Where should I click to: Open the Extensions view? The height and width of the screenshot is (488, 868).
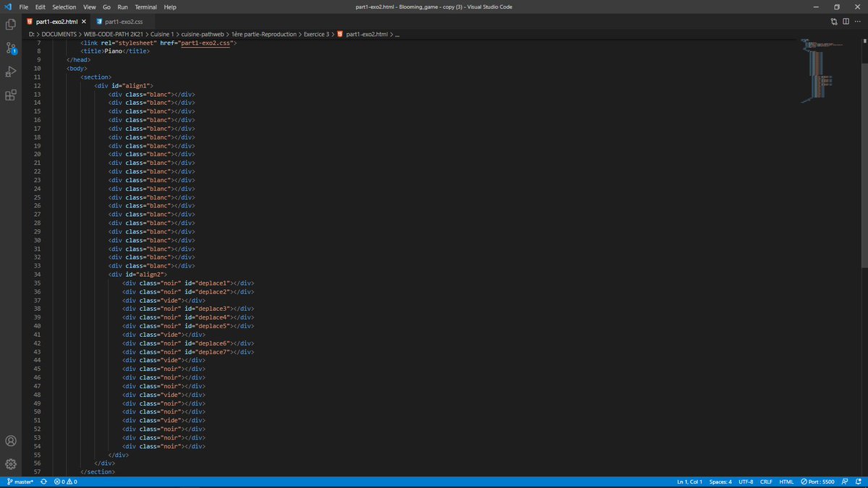click(11, 95)
